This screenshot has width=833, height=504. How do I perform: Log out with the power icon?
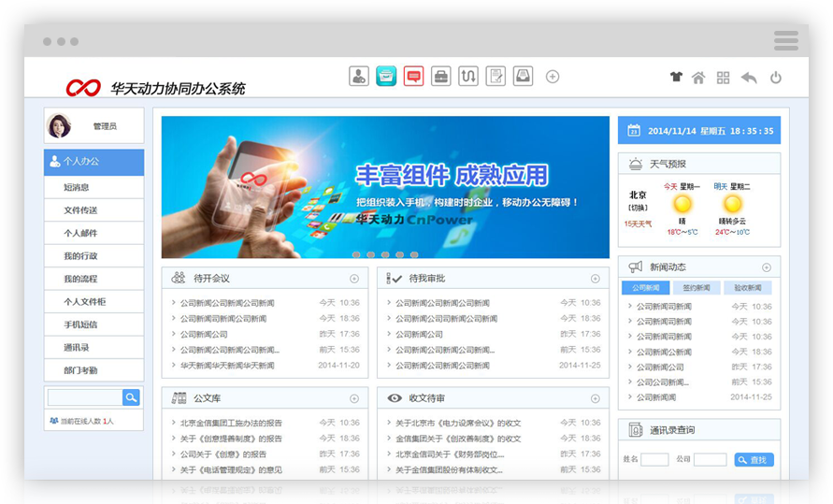(776, 78)
